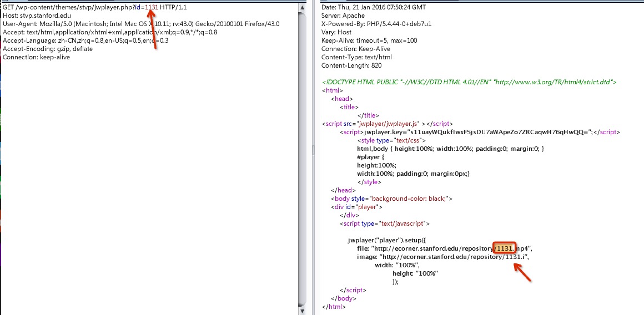Click the script src jwplayer/jwplayer.js line

(388, 124)
